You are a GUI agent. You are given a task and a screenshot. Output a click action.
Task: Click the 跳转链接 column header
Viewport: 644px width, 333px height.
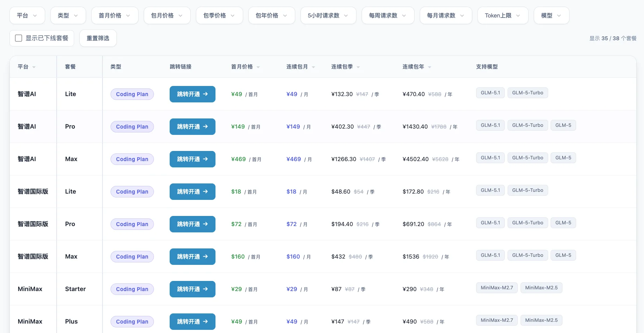pos(181,67)
